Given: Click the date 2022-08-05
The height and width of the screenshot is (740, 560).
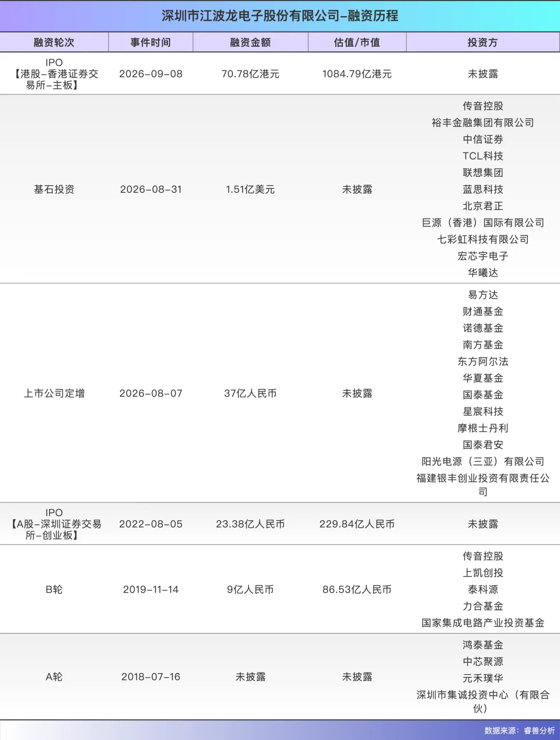Looking at the screenshot, I should click(151, 524).
